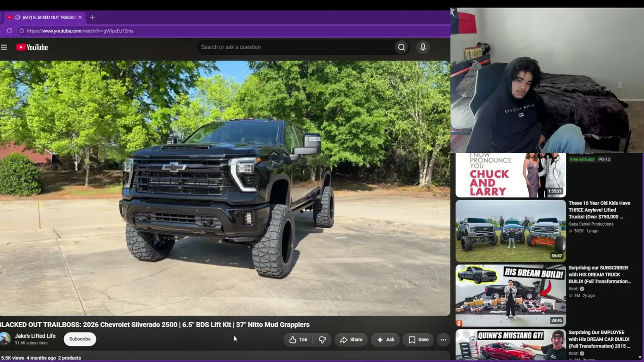Click the "2 products" label

click(x=69, y=358)
